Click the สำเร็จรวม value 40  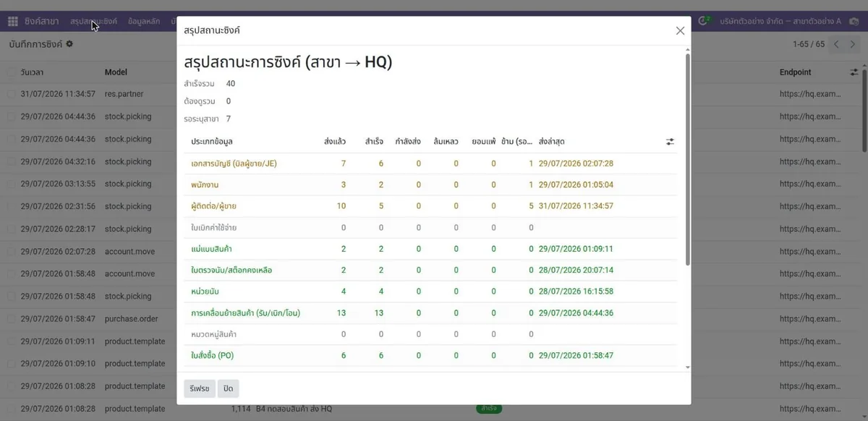click(231, 84)
